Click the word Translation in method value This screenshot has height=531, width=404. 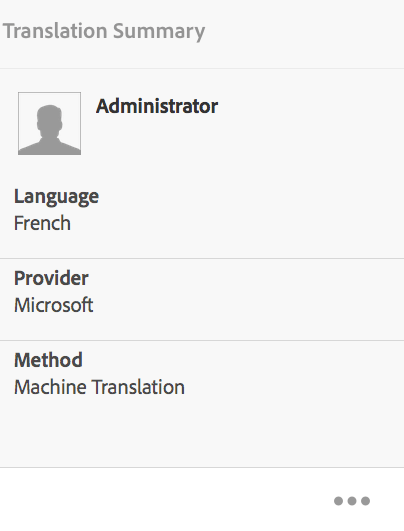[139, 387]
